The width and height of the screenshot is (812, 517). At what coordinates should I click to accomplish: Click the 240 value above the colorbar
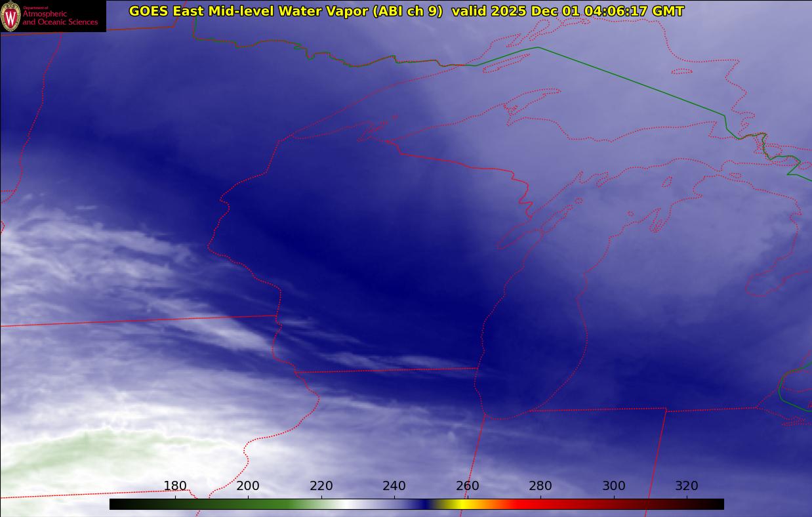pos(394,486)
